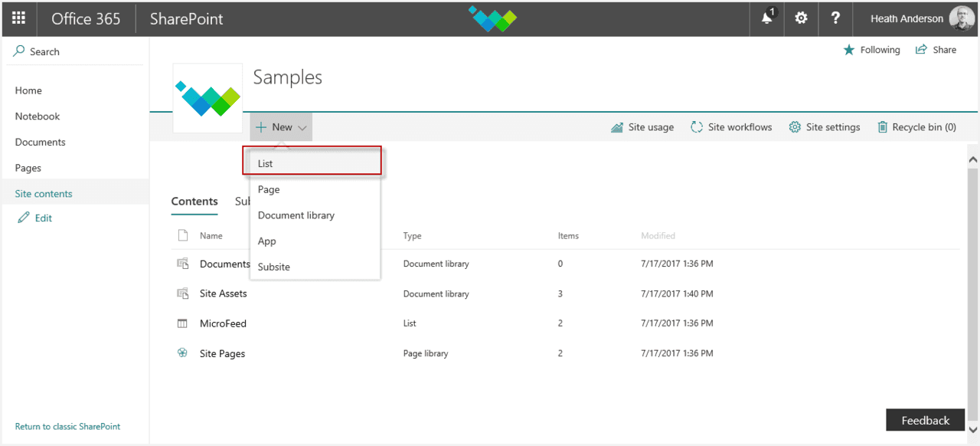This screenshot has height=446, width=980.
Task: Open Home in left navigation
Action: [x=28, y=90]
